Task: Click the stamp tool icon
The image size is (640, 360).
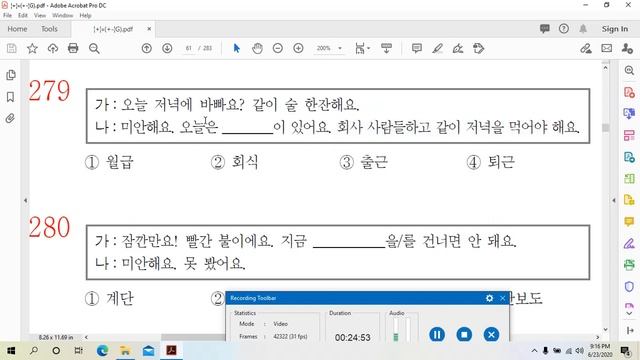Action: [478, 49]
